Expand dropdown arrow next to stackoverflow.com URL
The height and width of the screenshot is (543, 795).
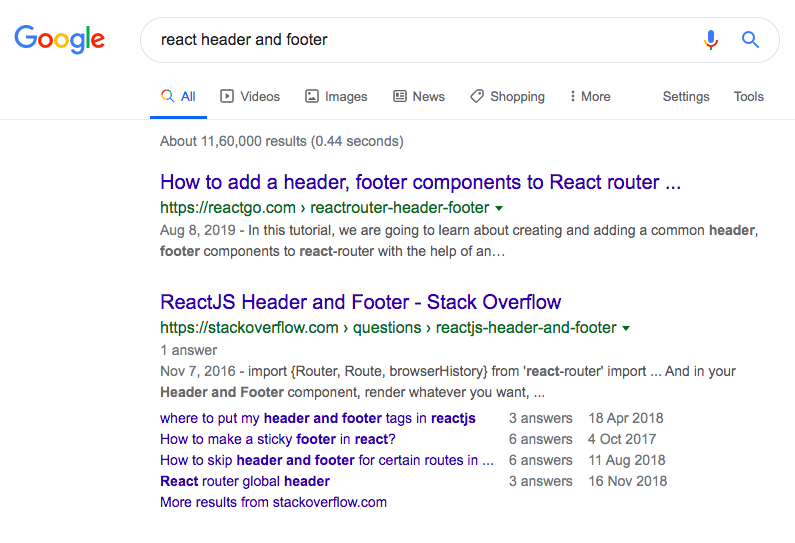tap(626, 328)
